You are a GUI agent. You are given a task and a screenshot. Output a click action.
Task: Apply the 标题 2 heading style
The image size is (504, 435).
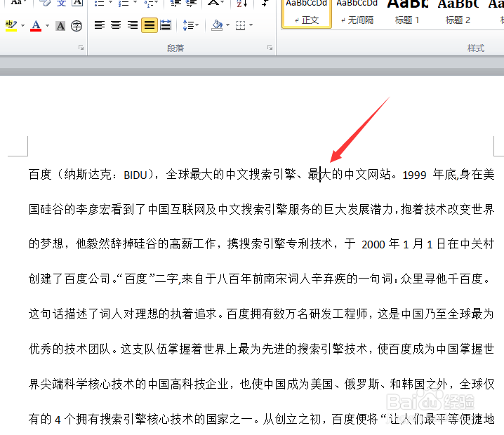pos(458,13)
